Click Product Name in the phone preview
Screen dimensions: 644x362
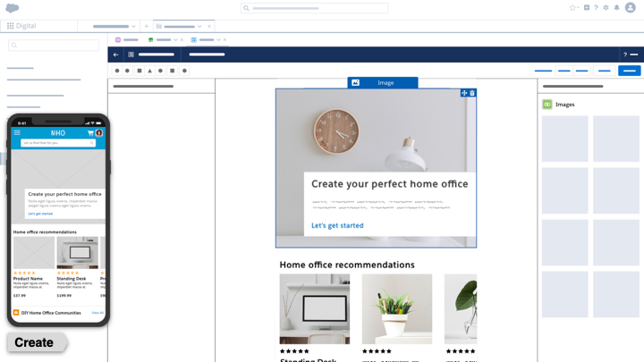point(28,278)
